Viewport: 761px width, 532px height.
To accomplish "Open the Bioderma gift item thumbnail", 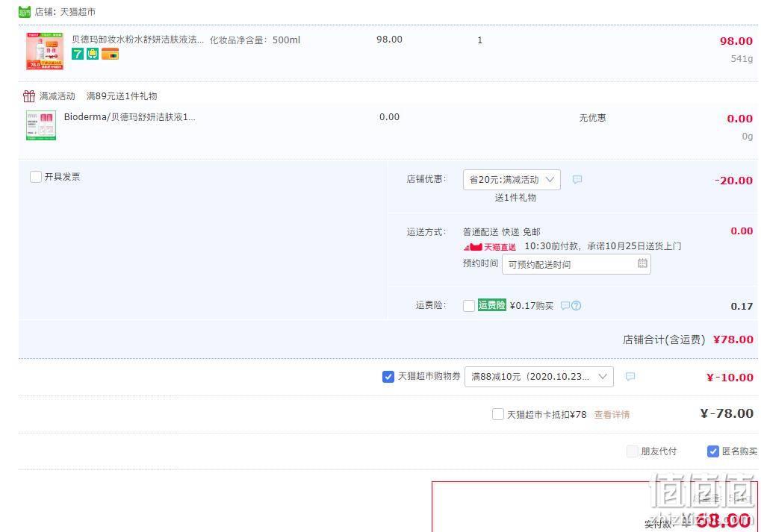I will click(41, 125).
